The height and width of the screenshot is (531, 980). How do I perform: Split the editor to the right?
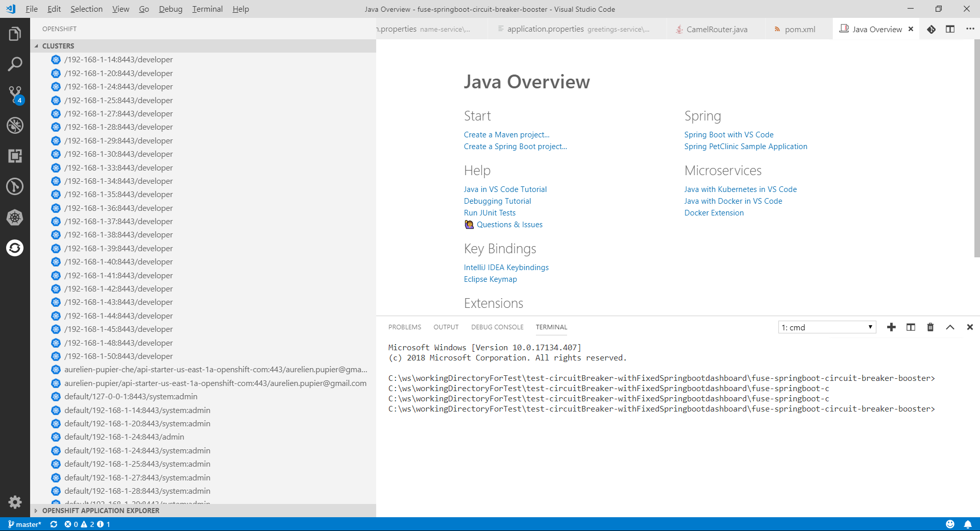coord(950,29)
